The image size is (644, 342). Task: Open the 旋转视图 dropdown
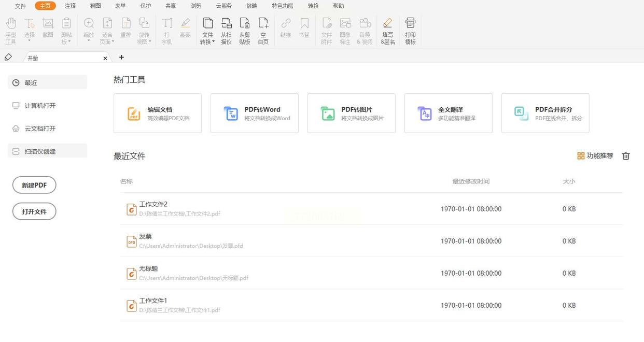[150, 42]
